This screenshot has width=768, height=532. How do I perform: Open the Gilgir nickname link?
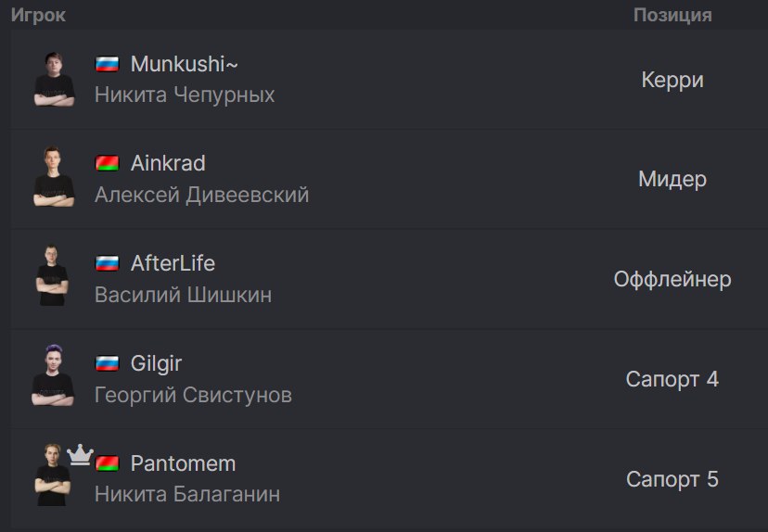point(156,363)
